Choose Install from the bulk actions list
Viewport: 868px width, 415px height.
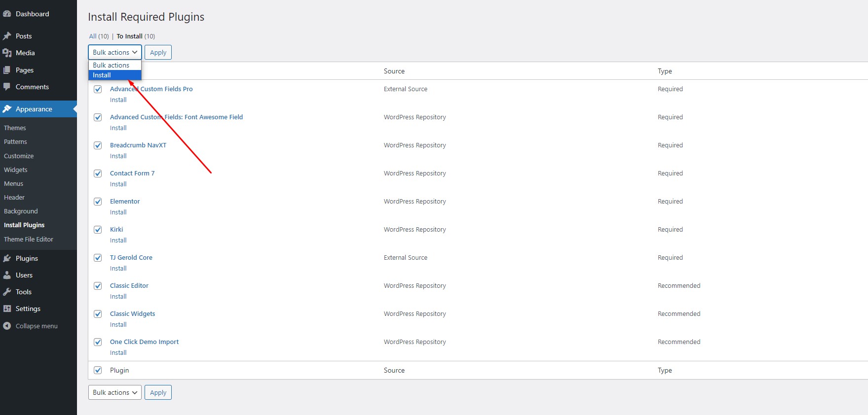pos(115,75)
